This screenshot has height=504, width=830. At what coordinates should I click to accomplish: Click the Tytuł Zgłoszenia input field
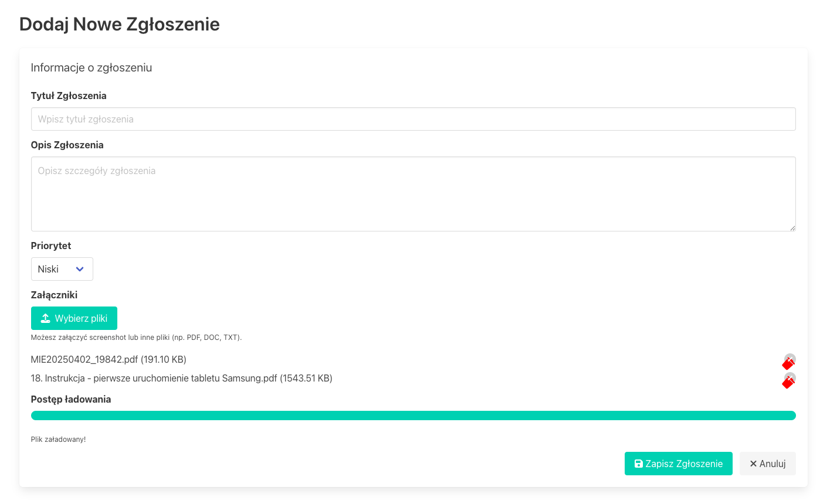click(x=414, y=118)
